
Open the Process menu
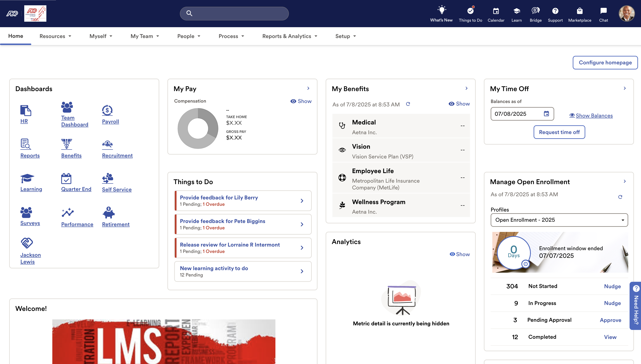pyautogui.click(x=231, y=36)
